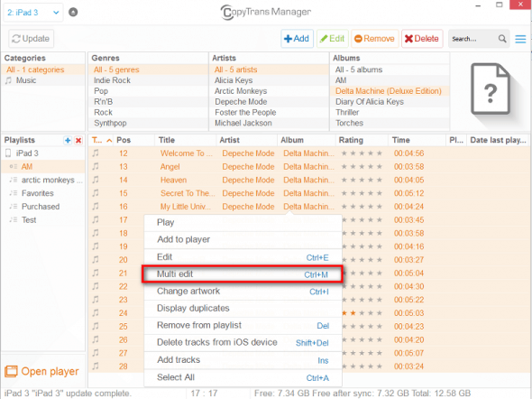Choose Select All menu entry

243,377
